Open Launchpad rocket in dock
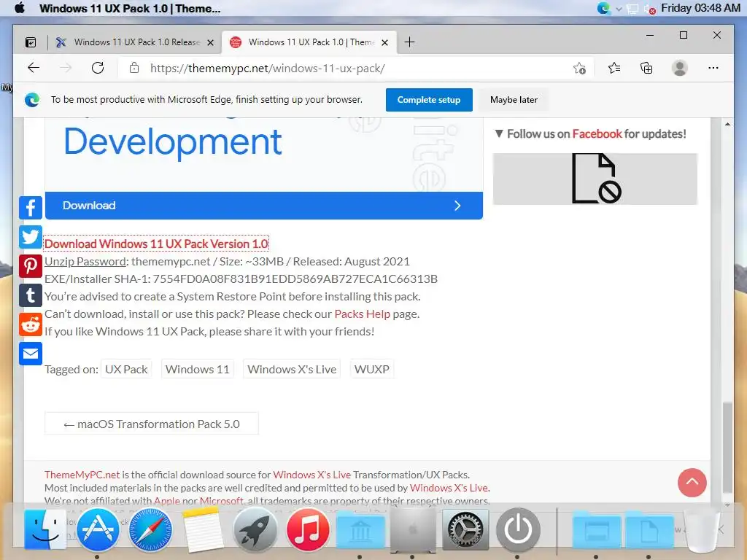The image size is (747, 560). pyautogui.click(x=255, y=531)
